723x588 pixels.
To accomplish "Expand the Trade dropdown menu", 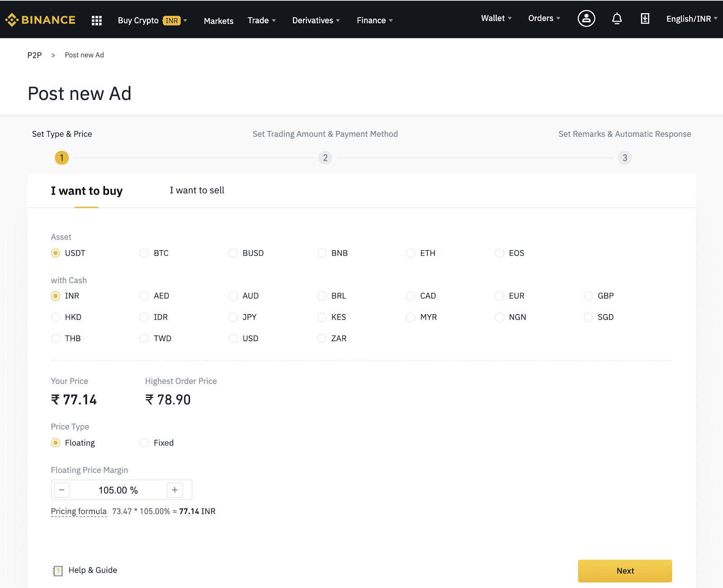I will (262, 20).
